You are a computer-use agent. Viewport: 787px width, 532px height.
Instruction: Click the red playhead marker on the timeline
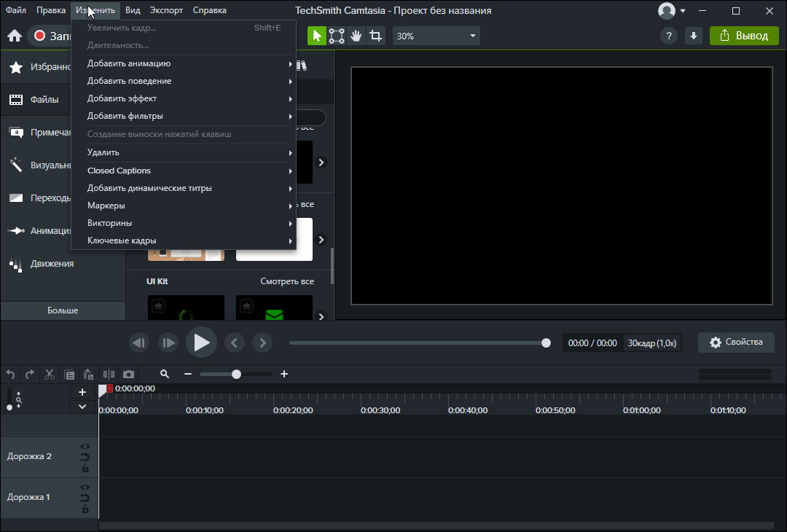click(x=109, y=388)
